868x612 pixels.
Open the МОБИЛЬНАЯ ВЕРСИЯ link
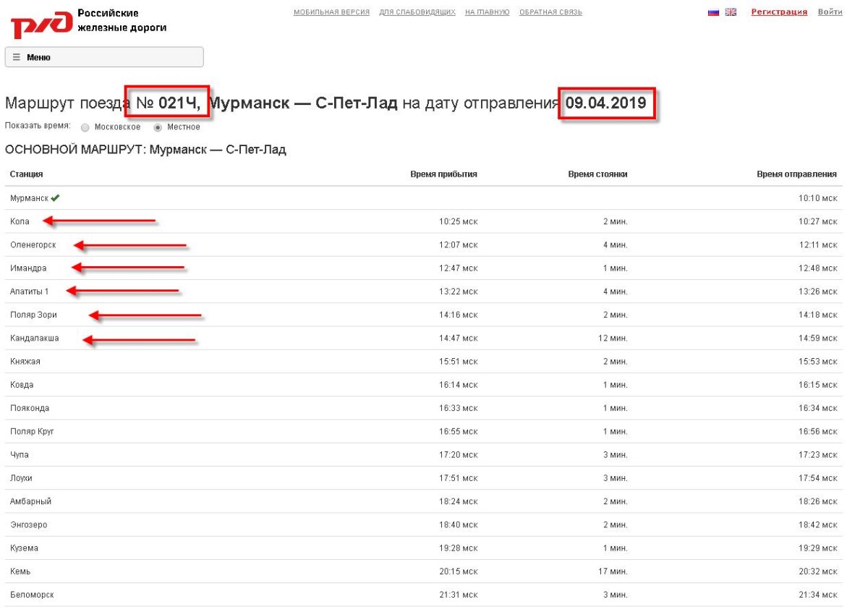point(331,12)
